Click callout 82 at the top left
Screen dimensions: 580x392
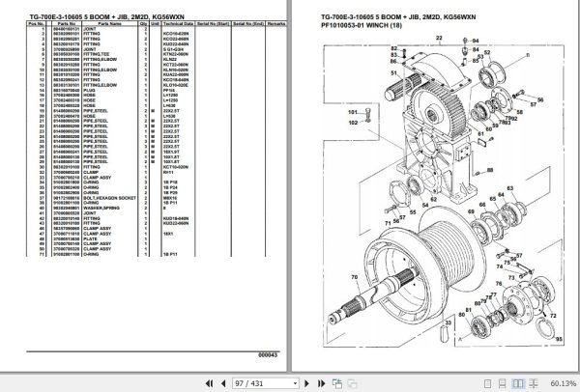[x=394, y=48]
